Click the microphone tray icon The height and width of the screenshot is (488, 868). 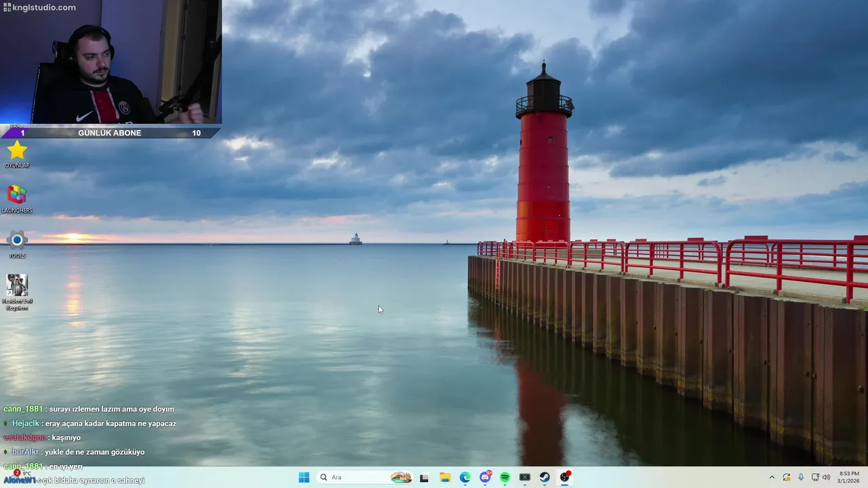[x=801, y=477]
